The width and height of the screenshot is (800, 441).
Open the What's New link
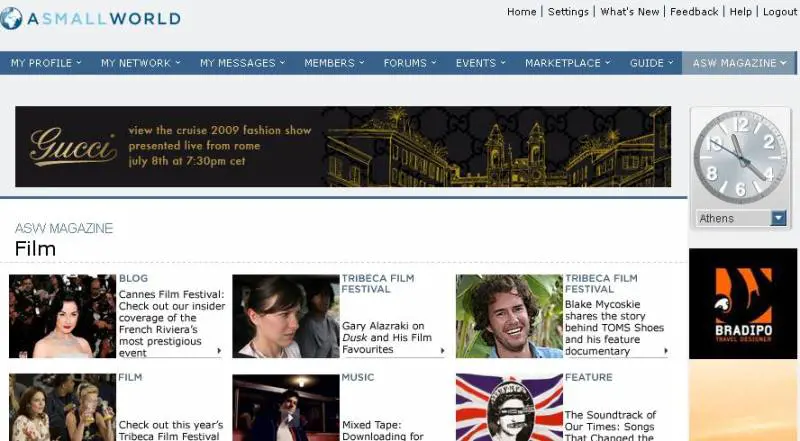click(629, 12)
